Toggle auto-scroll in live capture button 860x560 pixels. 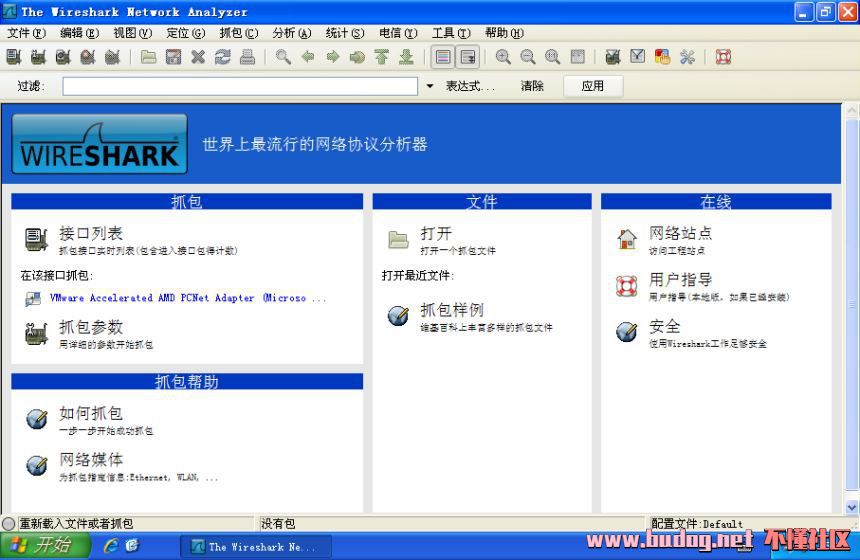467,57
